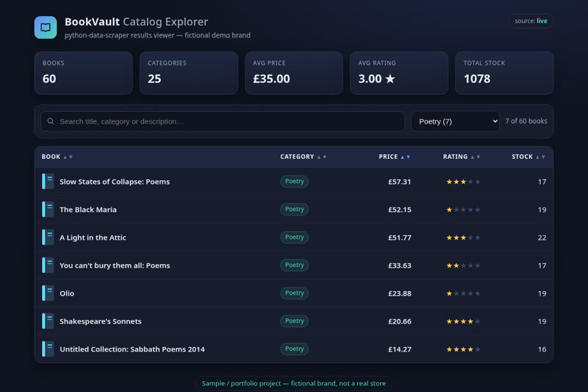Click star rating of Shakespeare's Sonnets
The height and width of the screenshot is (392, 588).
tap(463, 321)
